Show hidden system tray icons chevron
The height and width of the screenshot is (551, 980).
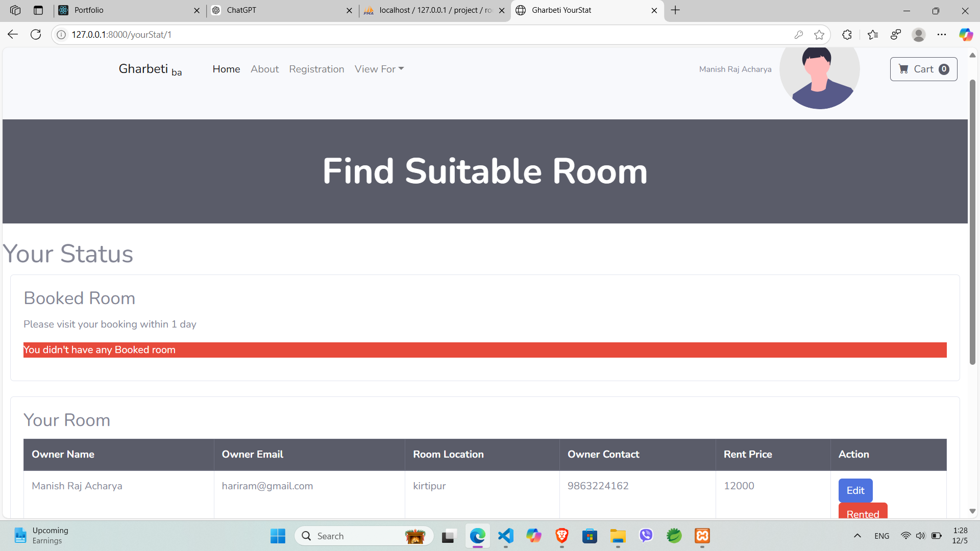[x=857, y=536]
